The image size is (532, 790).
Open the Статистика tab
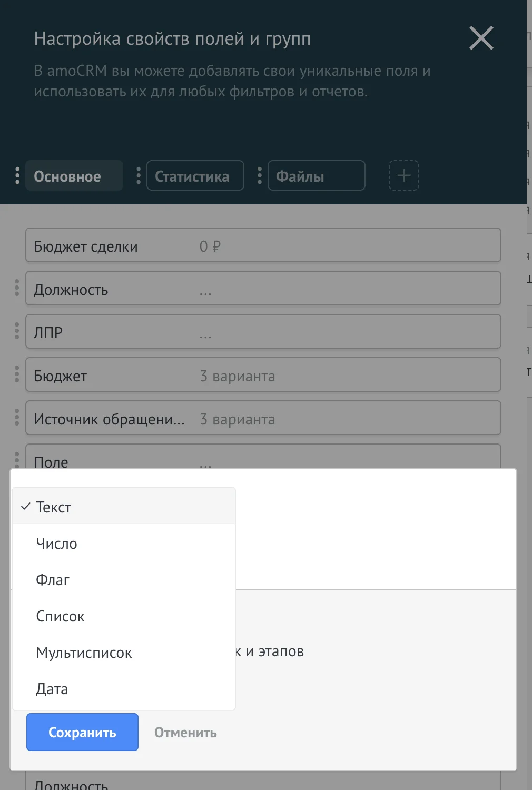tap(195, 175)
